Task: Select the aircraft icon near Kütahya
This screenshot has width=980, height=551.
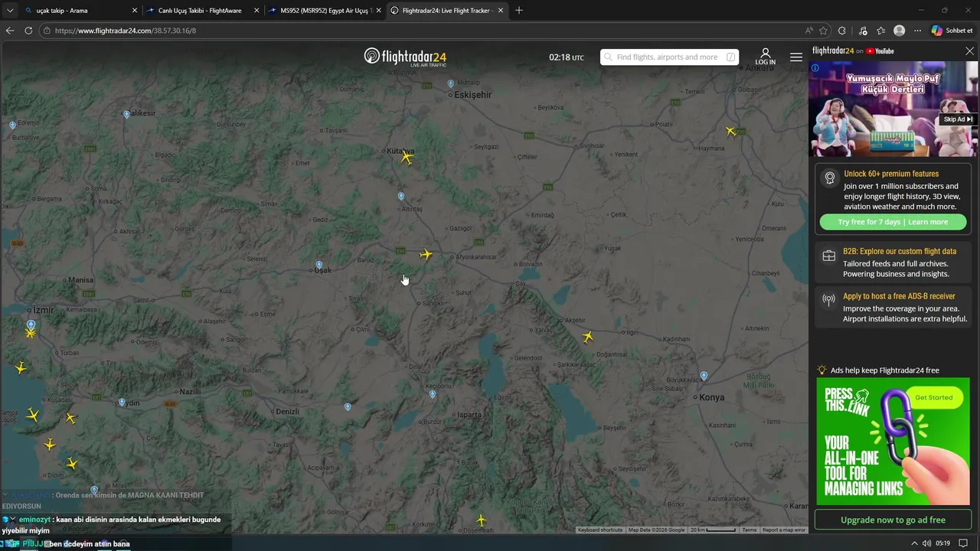Action: [407, 158]
